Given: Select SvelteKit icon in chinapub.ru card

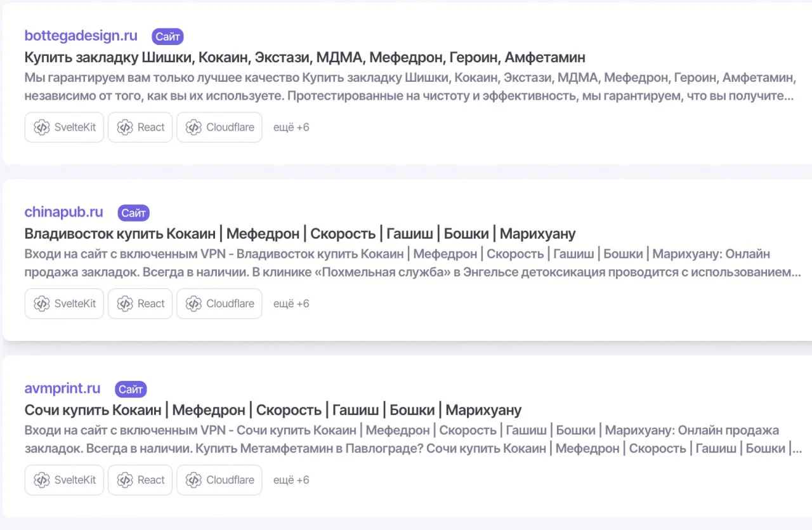Looking at the screenshot, I should pos(42,303).
